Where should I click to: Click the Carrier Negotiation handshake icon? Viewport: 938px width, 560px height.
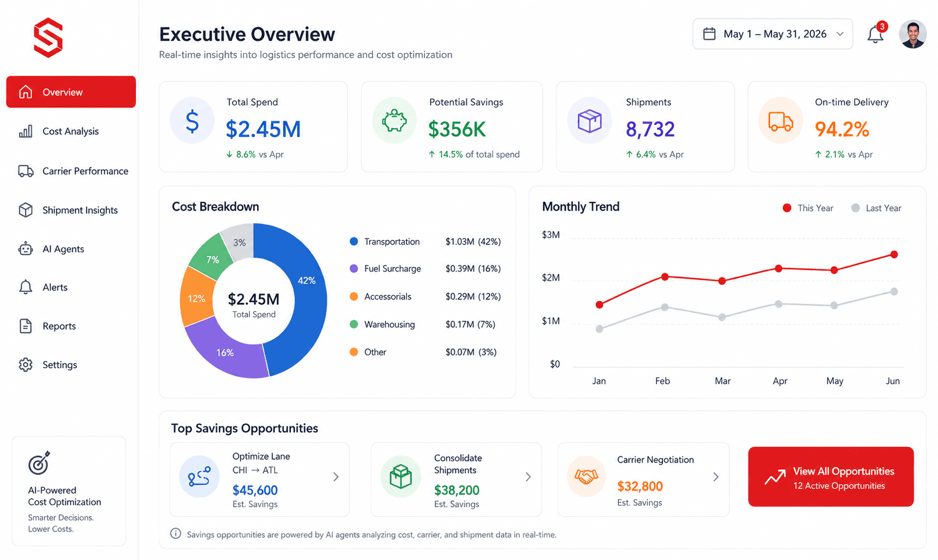click(x=587, y=477)
